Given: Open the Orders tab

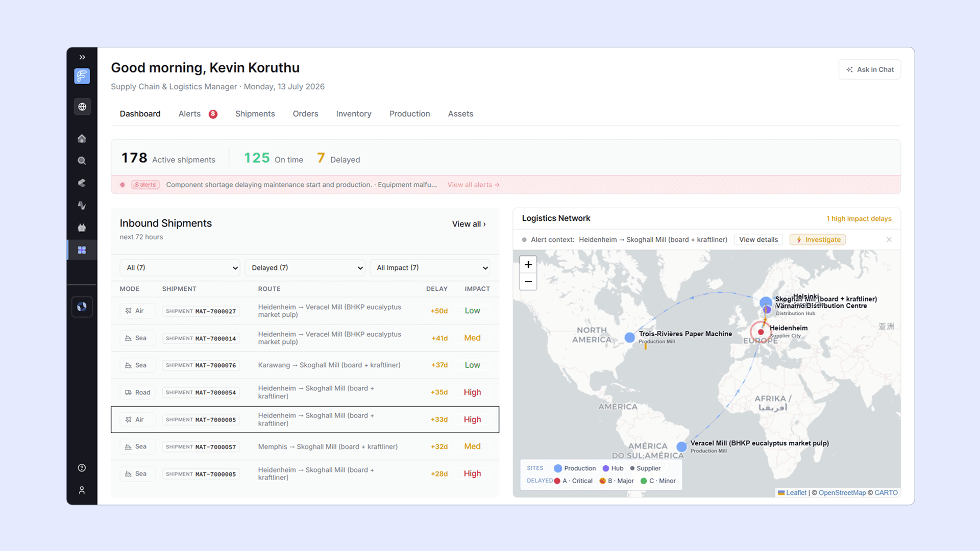Looking at the screenshot, I should 305,114.
